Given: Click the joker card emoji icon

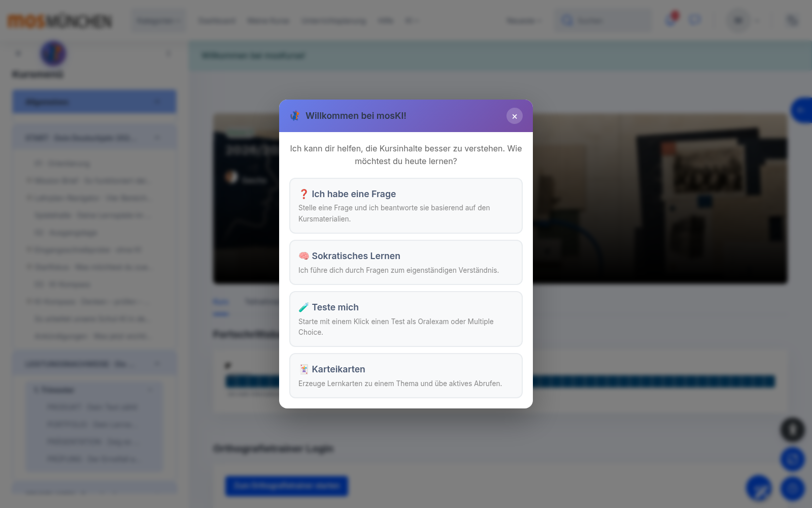Looking at the screenshot, I should [x=303, y=369].
